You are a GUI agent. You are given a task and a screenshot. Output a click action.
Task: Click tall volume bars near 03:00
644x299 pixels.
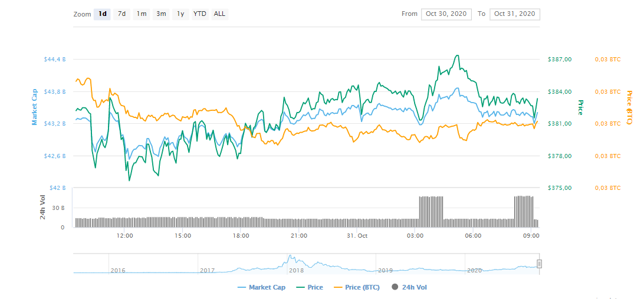click(431, 211)
